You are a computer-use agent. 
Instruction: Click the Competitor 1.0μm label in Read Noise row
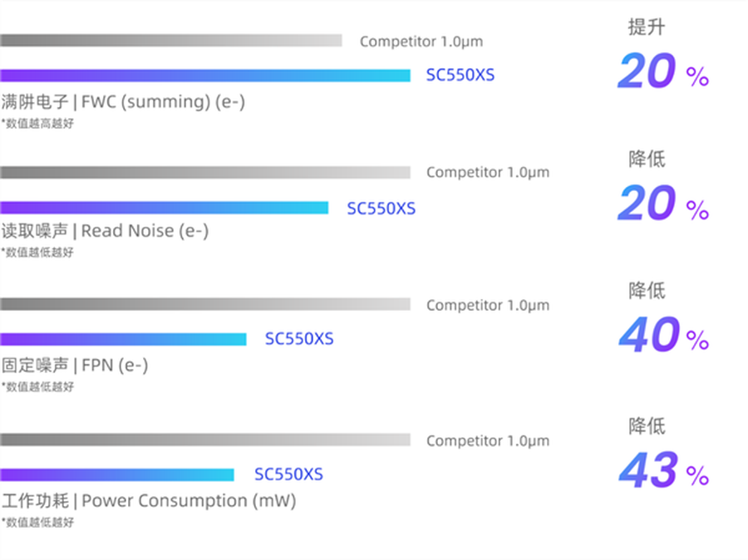tap(488, 173)
